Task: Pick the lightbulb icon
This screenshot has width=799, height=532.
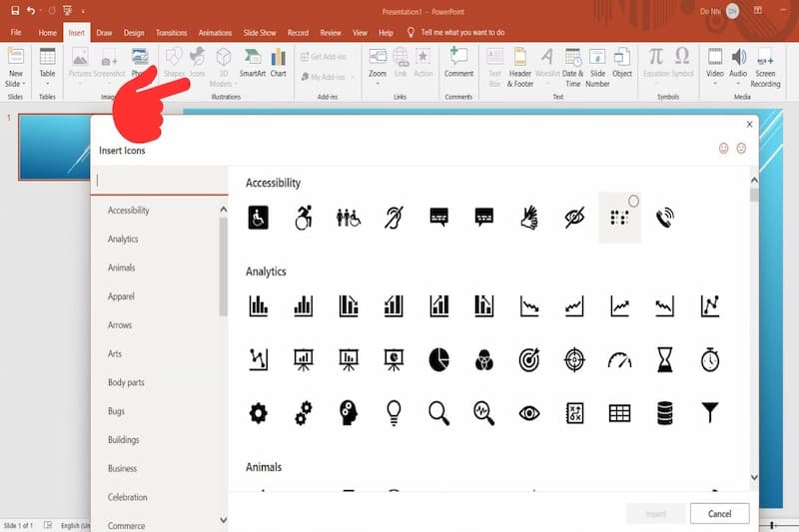Action: 394,413
